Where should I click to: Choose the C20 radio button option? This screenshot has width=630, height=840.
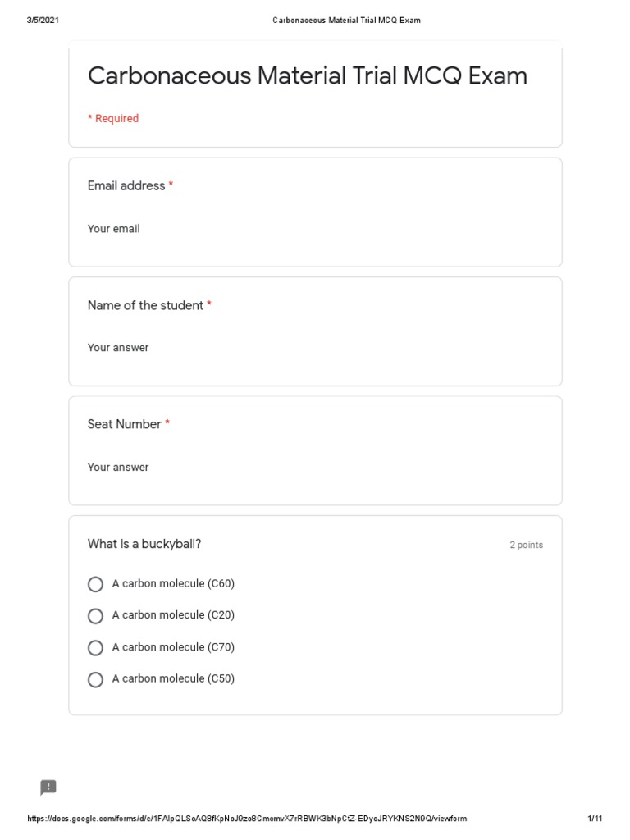pos(95,616)
